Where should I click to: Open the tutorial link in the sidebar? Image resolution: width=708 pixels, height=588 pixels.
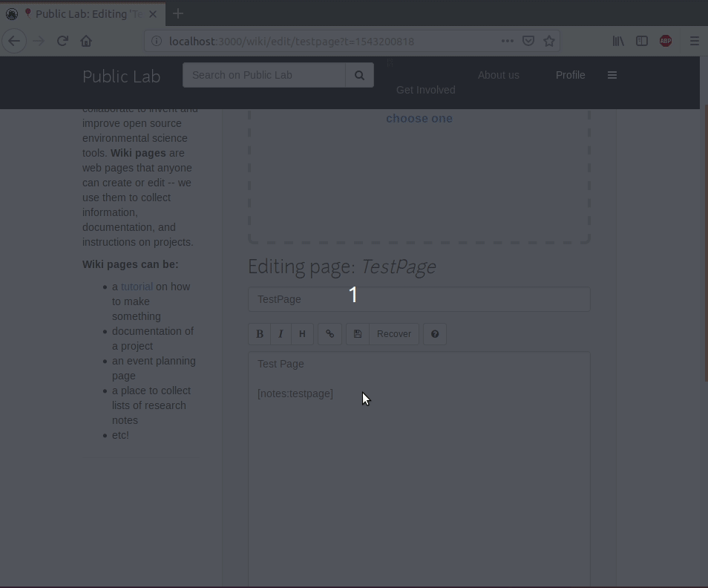click(x=136, y=287)
